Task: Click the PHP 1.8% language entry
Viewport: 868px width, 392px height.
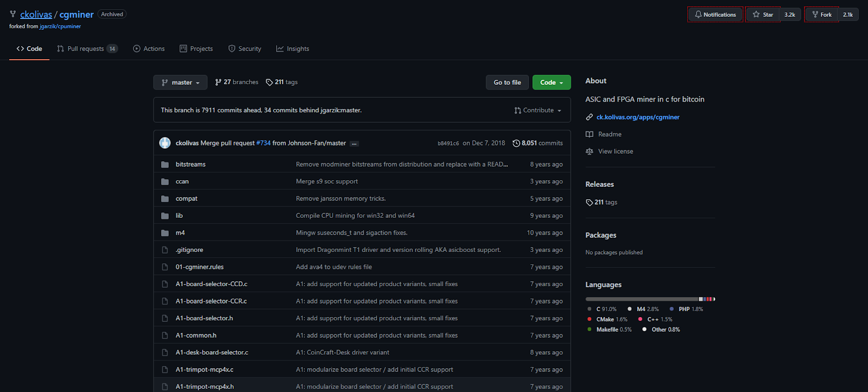Action: [x=686, y=309]
